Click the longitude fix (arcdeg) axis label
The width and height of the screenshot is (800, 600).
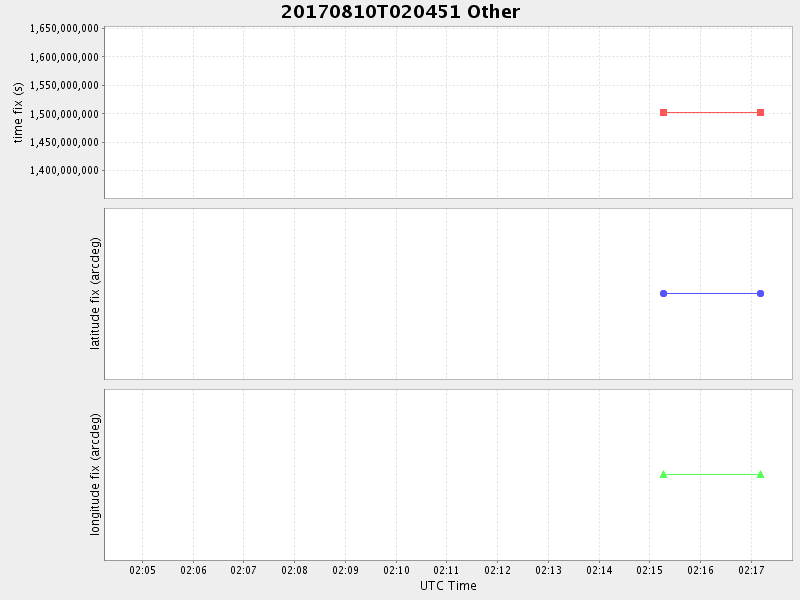point(96,474)
